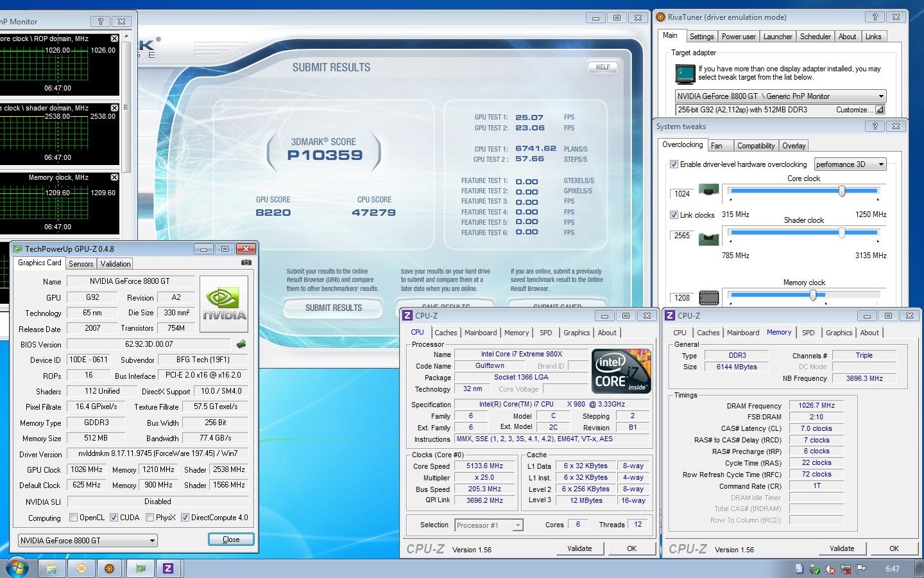This screenshot has width=924, height=578.
Task: Close the core clock ROP domain graph
Action: (114, 39)
